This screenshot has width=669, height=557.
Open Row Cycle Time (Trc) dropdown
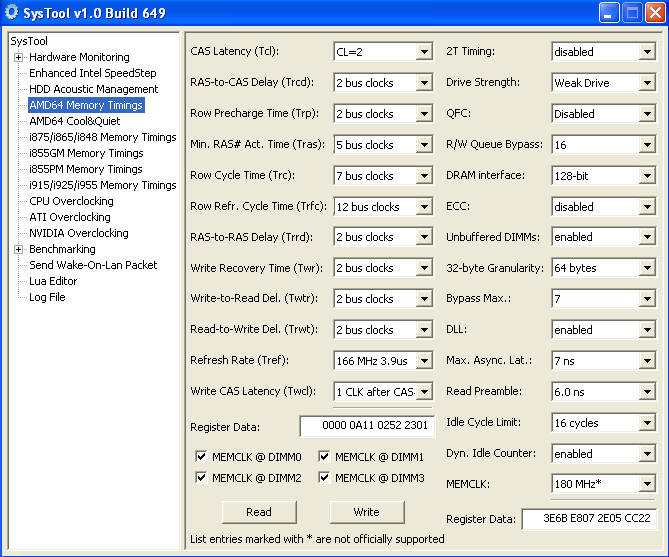383,176
